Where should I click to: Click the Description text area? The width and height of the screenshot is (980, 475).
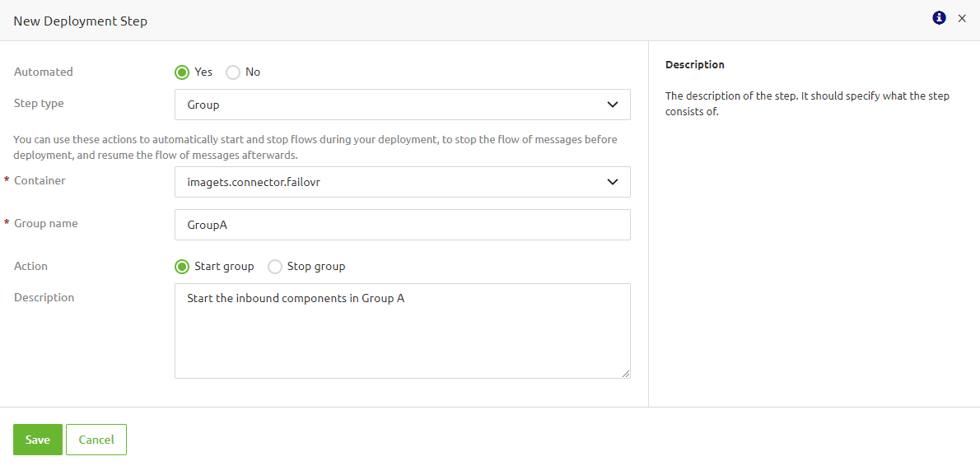point(402,329)
